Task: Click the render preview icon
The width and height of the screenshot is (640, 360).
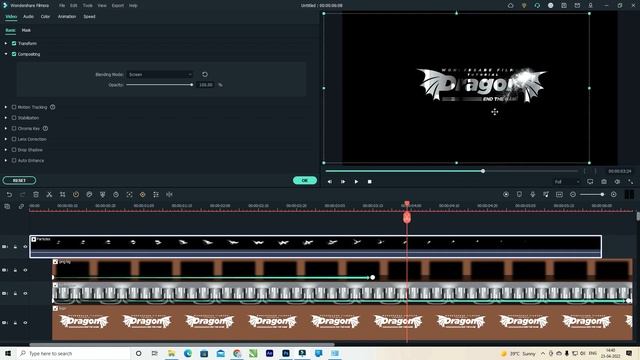Action: click(x=506, y=195)
